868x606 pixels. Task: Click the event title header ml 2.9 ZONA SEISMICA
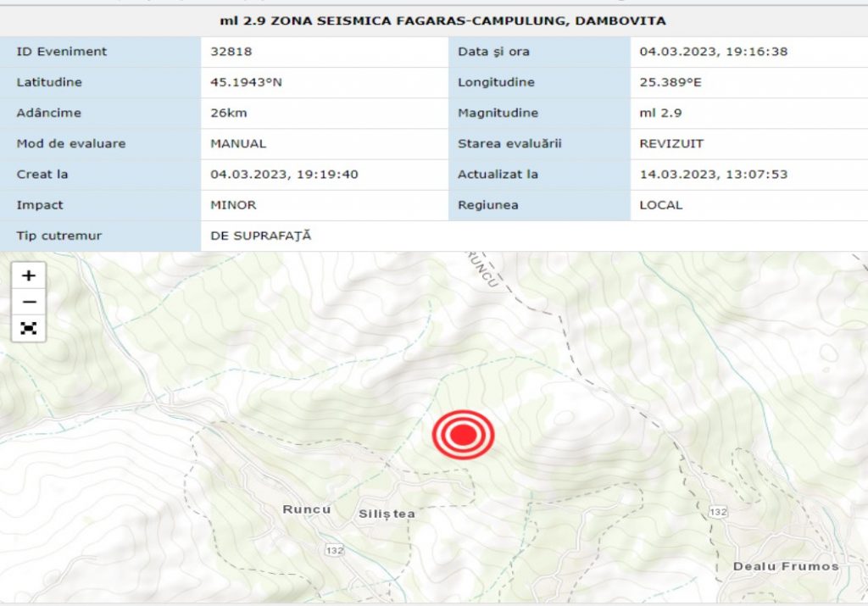[442, 20]
